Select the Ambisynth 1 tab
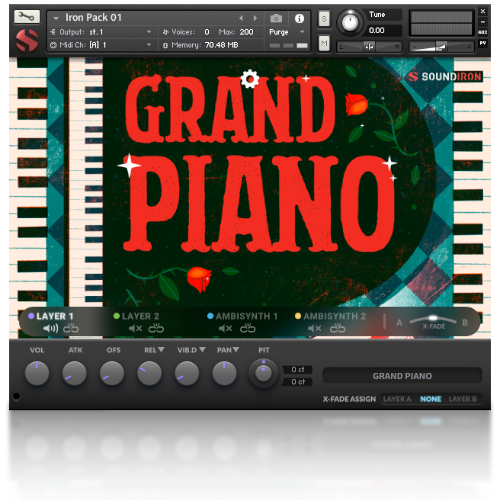Viewport: 500px width, 500px height. tap(242, 316)
